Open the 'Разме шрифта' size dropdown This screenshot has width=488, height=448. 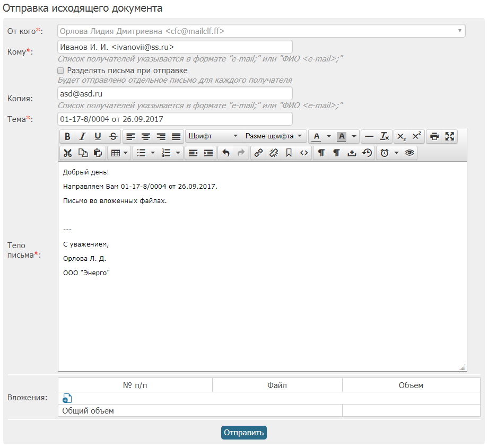point(274,136)
